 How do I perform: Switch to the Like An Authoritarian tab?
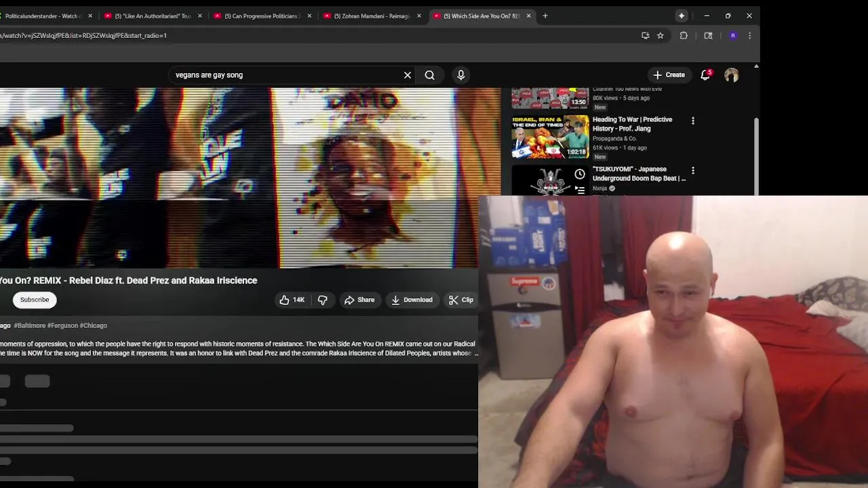pyautogui.click(x=153, y=16)
